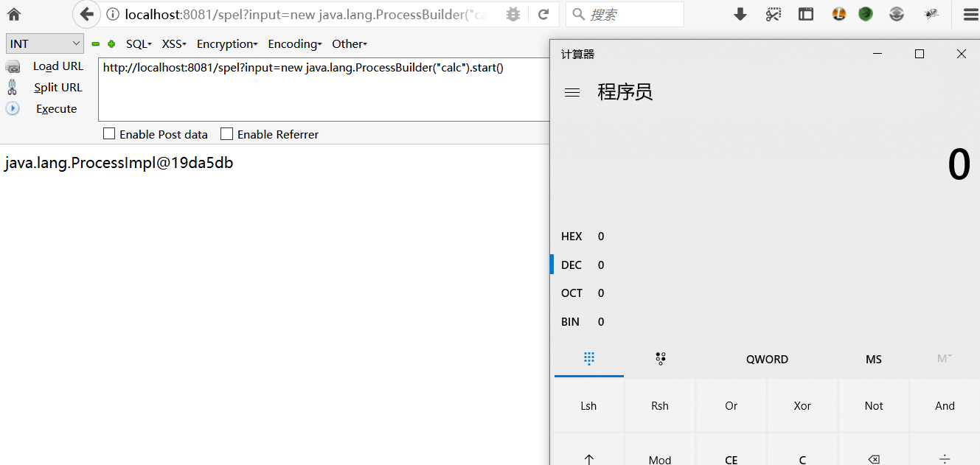
Task: Toggle the sidebar panel icon
Action: click(x=806, y=14)
